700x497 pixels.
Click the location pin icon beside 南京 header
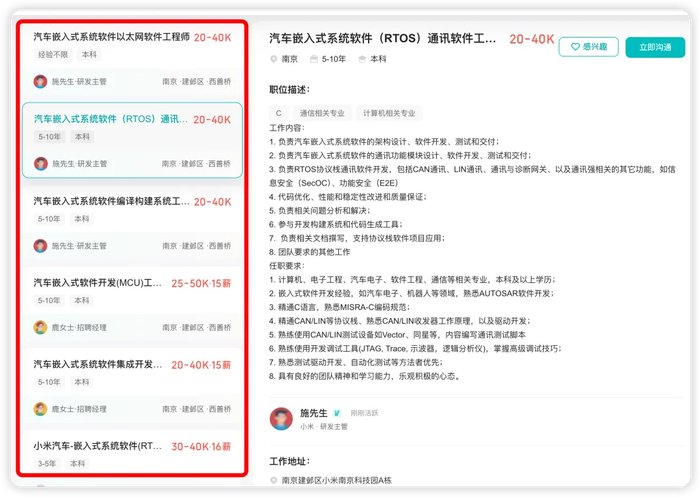pyautogui.click(x=274, y=59)
